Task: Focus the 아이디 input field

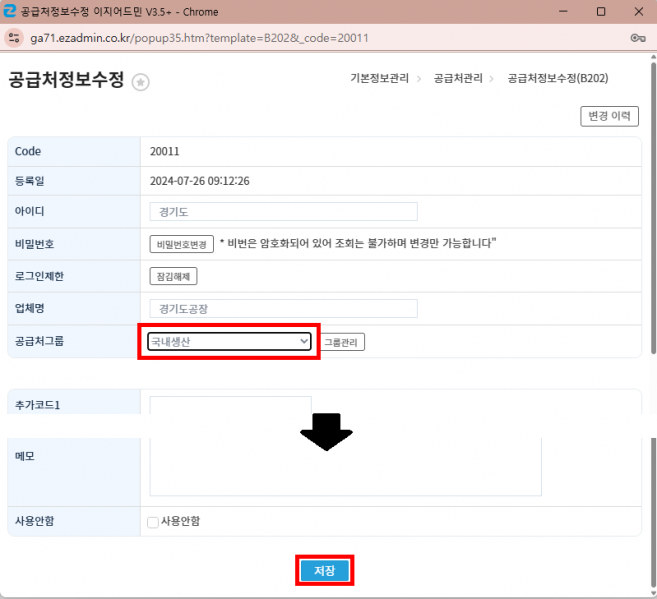Action: (x=283, y=212)
